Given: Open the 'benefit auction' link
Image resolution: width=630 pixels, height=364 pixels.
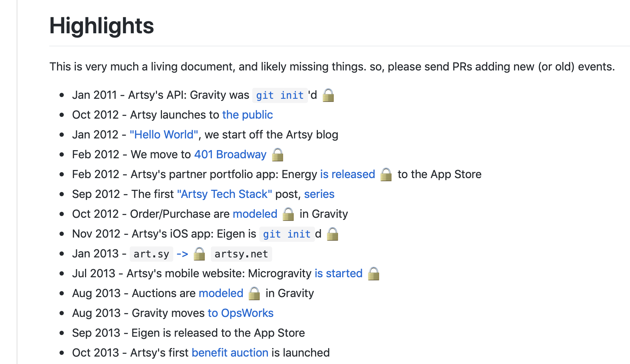Looking at the screenshot, I should click(x=230, y=353).
